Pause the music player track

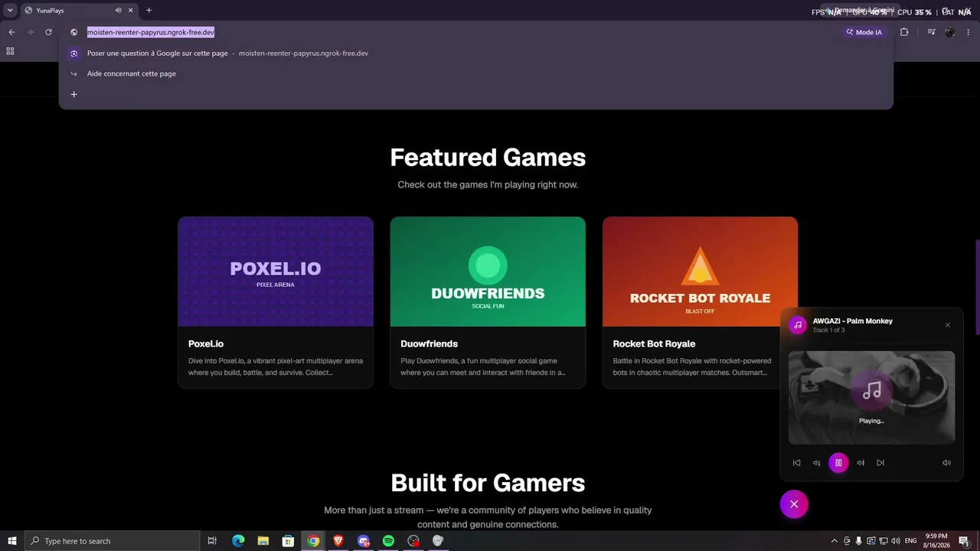click(838, 463)
